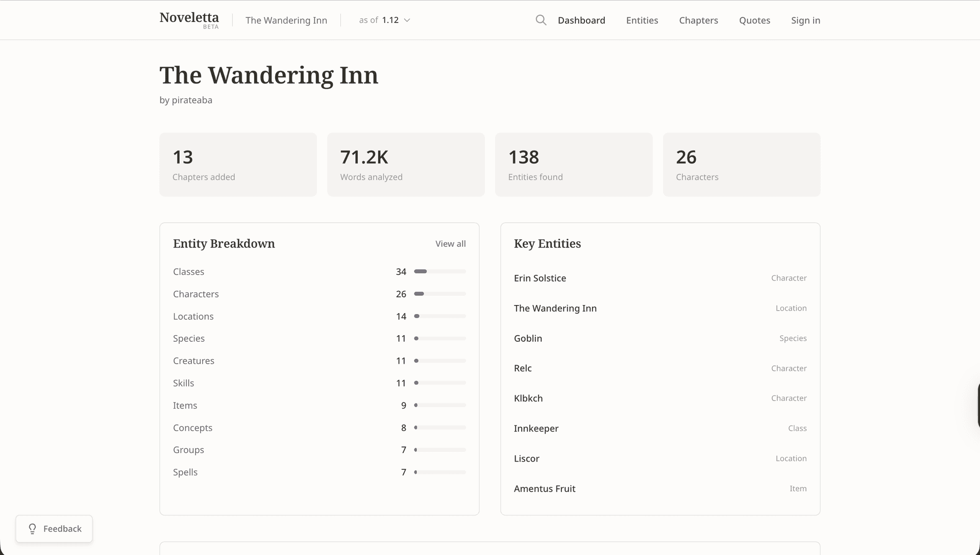980x555 pixels.
Task: Switch to the Chapters tab
Action: 698,20
